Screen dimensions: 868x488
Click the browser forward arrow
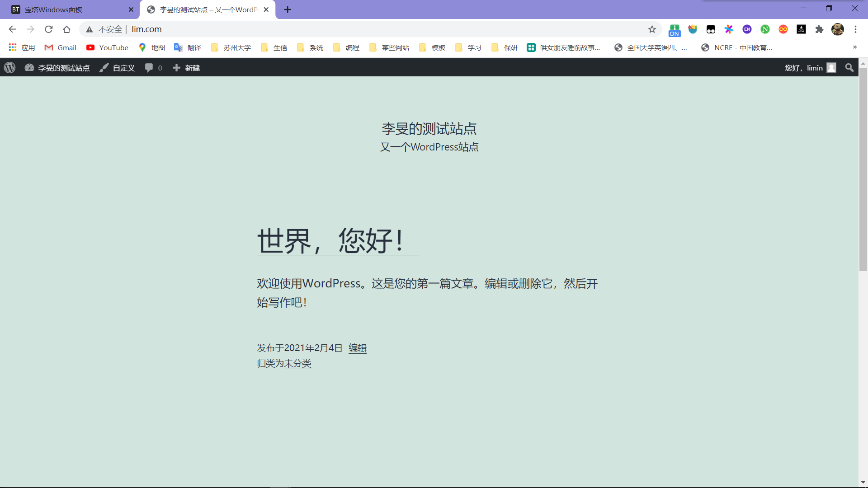30,29
